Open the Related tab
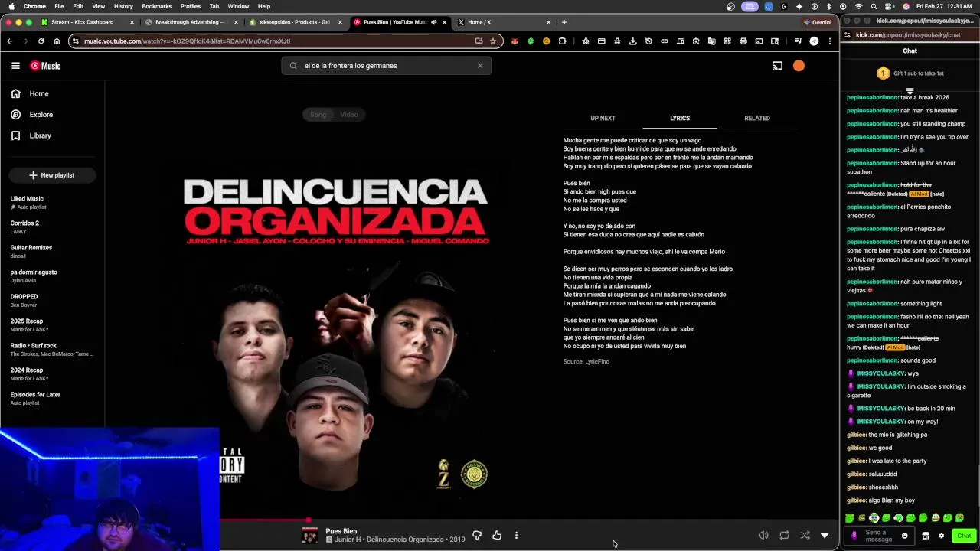 click(x=757, y=119)
